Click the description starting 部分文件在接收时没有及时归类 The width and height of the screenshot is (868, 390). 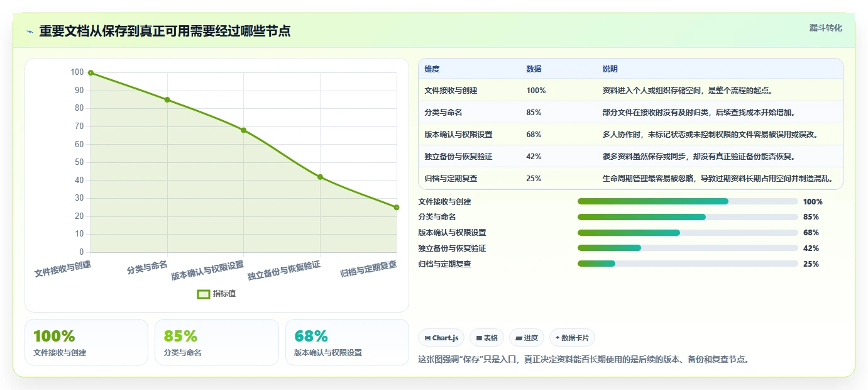click(x=699, y=113)
